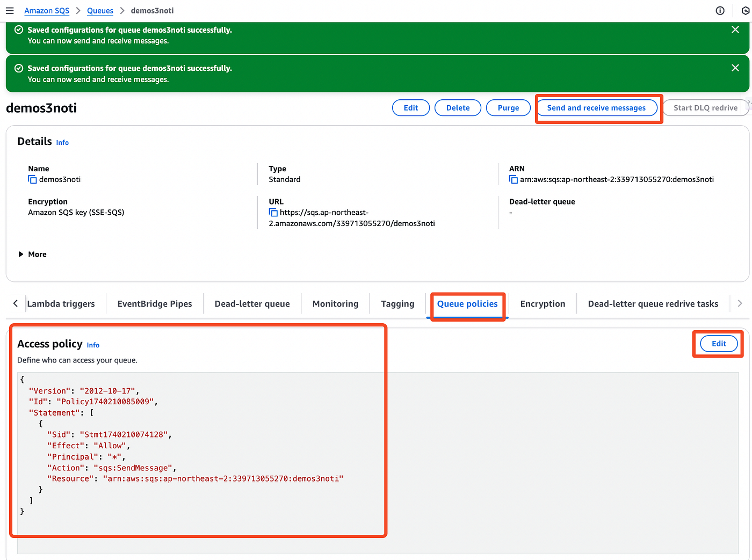
Task: Go to Amazon SQS breadcrumb link
Action: click(47, 11)
